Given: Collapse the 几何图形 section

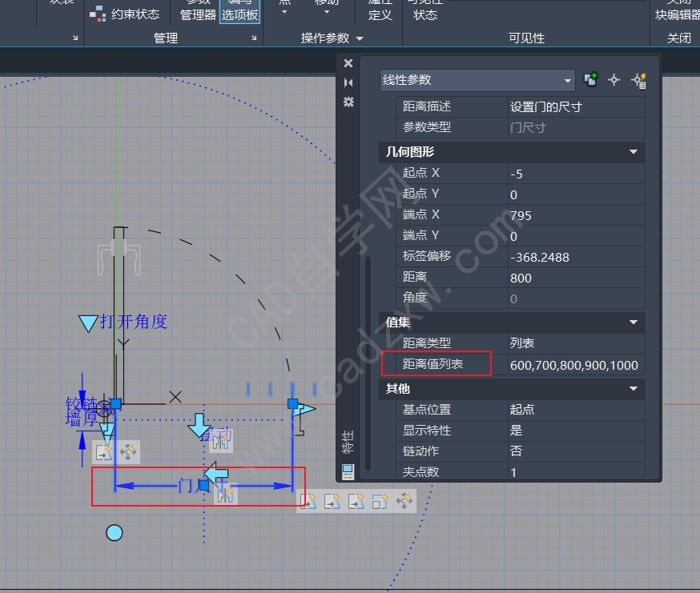Looking at the screenshot, I should tap(633, 152).
